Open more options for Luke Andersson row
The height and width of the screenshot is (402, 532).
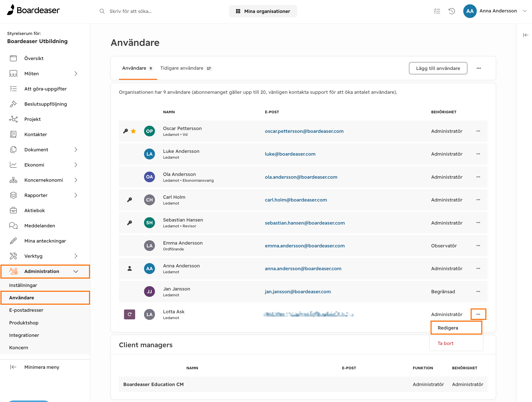[x=478, y=154]
